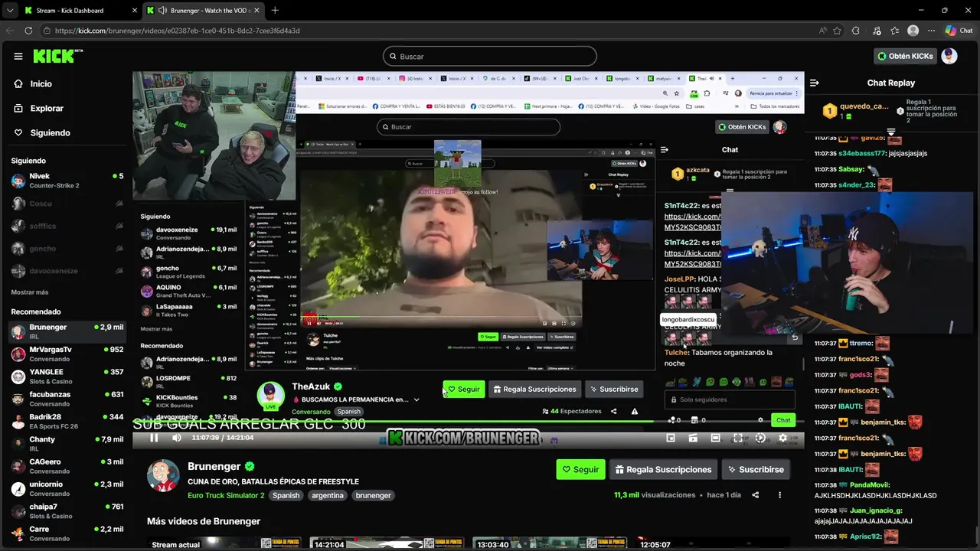Open unicornio recommended channel

pos(67,489)
